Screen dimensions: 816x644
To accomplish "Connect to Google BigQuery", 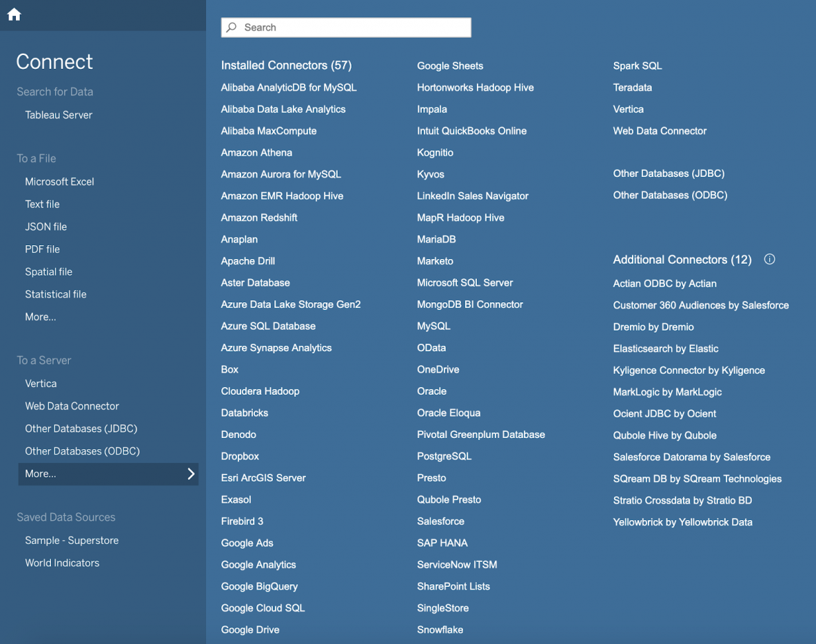I will tap(259, 586).
